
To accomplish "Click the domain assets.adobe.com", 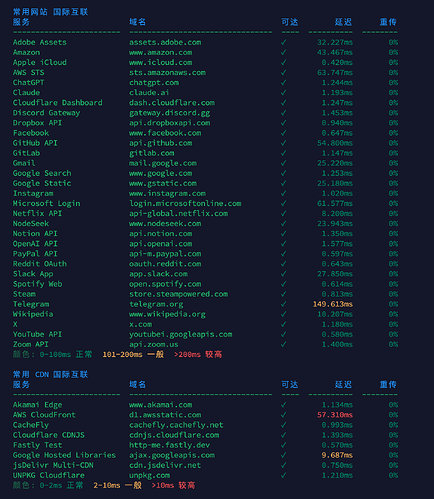I will point(165,42).
